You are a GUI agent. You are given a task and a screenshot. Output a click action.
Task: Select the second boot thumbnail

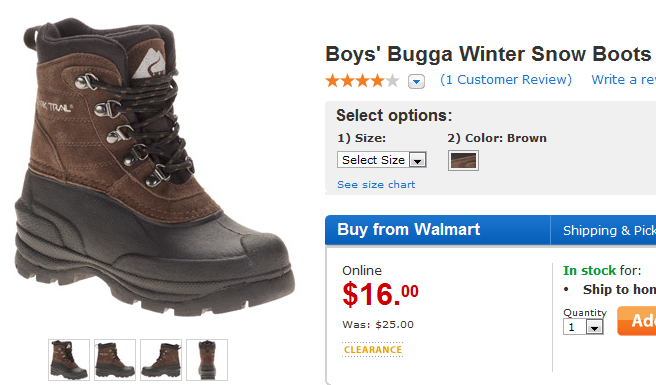115,360
